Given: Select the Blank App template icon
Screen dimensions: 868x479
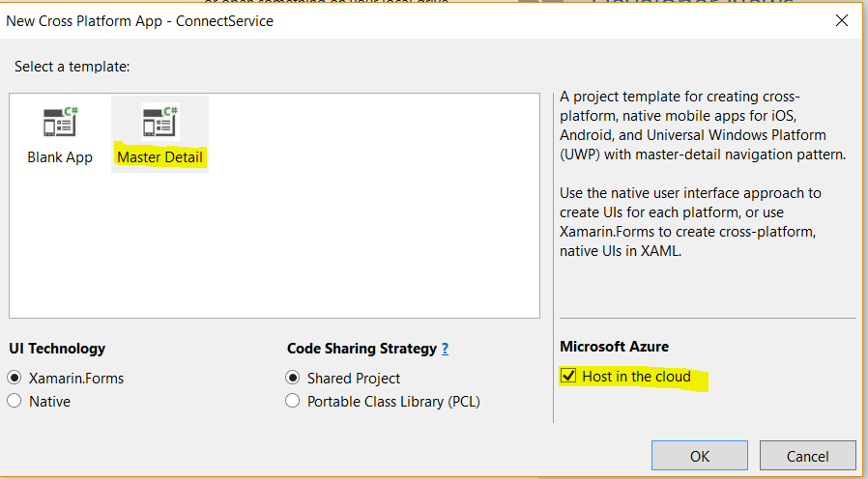Looking at the screenshot, I should click(60, 123).
